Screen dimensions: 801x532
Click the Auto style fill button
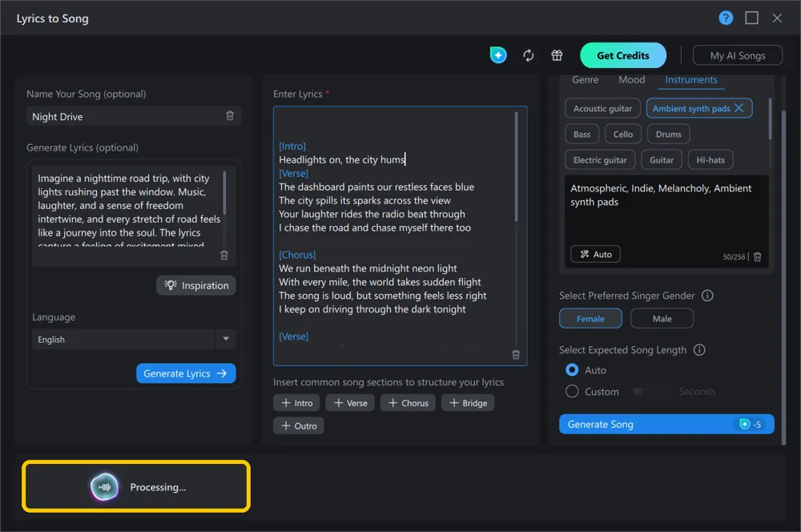[x=596, y=254]
